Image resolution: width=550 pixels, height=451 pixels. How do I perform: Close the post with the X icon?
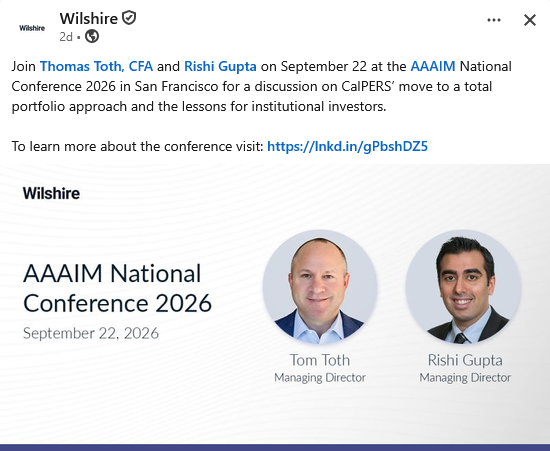click(530, 20)
